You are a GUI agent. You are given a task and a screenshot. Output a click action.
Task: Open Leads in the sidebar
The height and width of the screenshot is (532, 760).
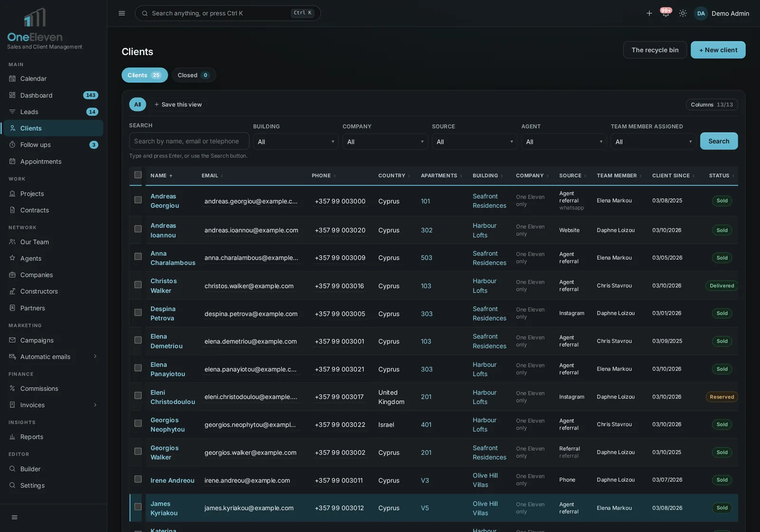(x=53, y=112)
